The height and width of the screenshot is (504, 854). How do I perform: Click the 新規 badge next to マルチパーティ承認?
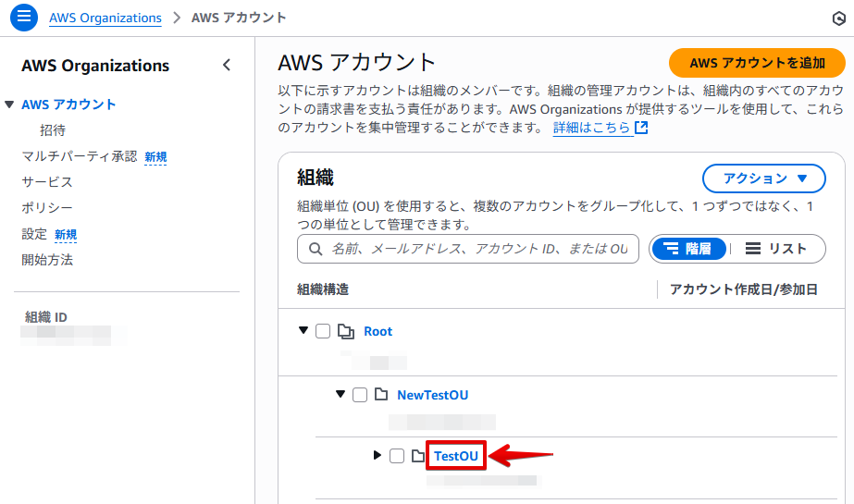pos(155,157)
